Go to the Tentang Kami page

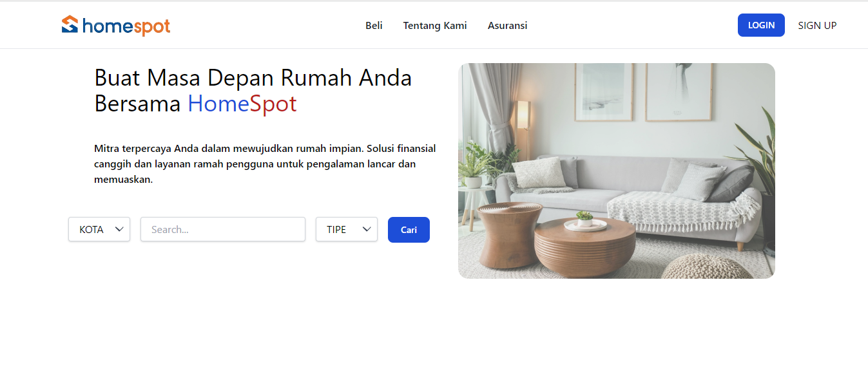435,26
